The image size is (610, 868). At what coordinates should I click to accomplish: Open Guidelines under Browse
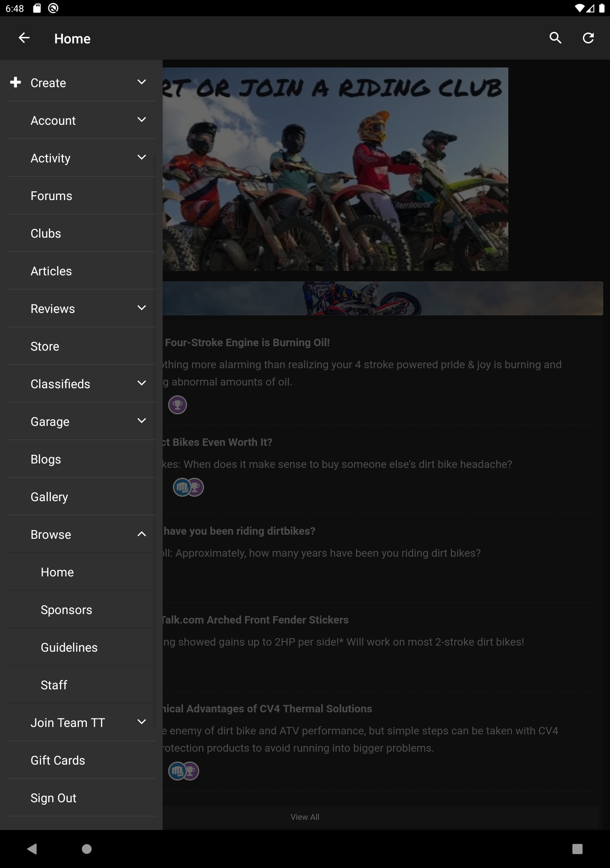(81, 647)
